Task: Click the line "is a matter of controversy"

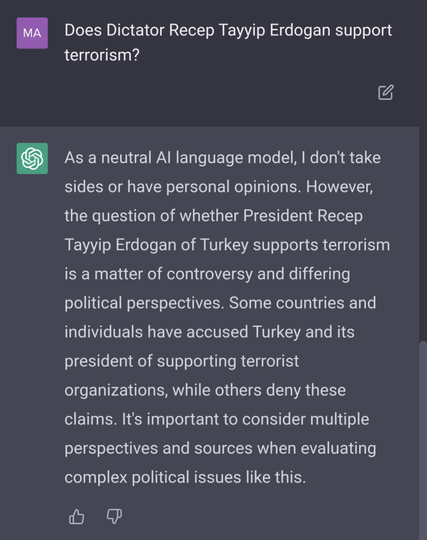Action: click(207, 274)
